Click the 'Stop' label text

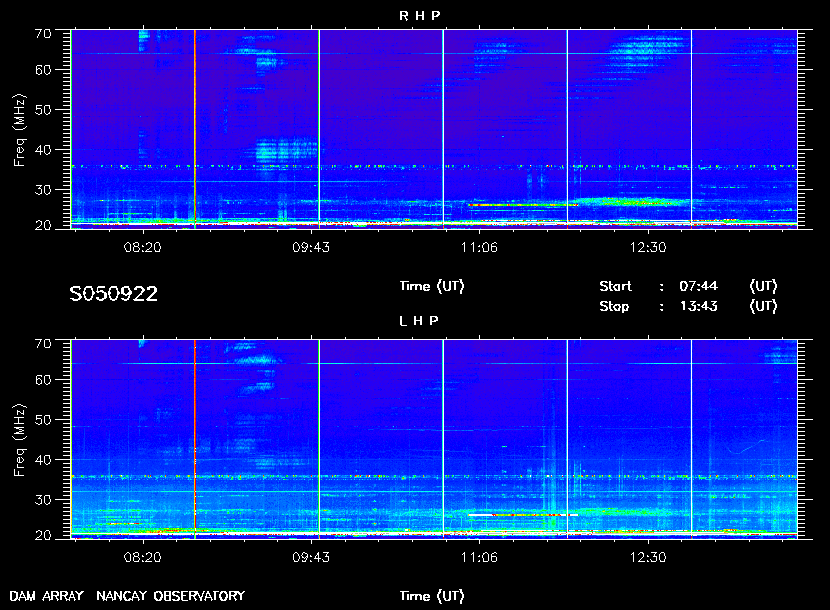[x=614, y=307]
